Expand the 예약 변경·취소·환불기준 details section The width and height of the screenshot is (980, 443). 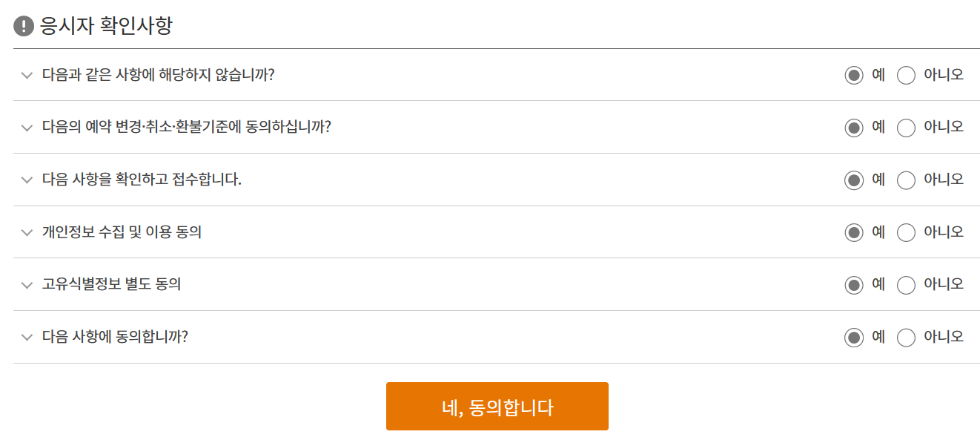click(27, 128)
